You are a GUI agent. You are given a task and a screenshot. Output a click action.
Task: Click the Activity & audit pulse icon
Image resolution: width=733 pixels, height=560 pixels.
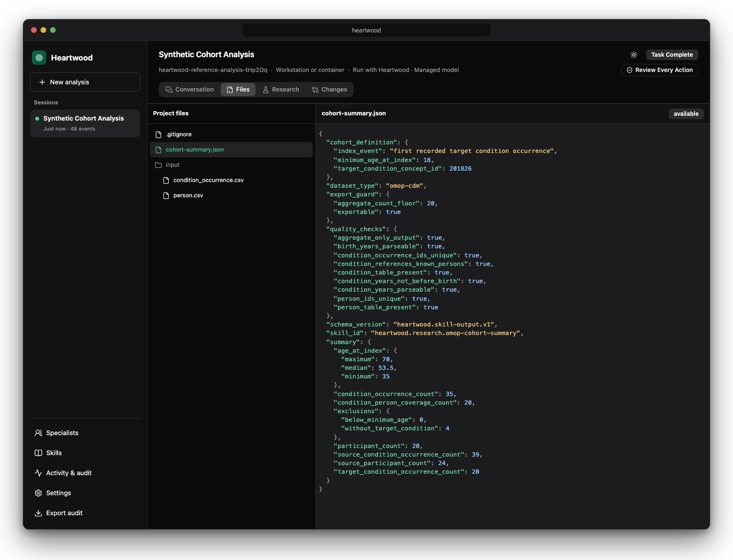click(39, 473)
